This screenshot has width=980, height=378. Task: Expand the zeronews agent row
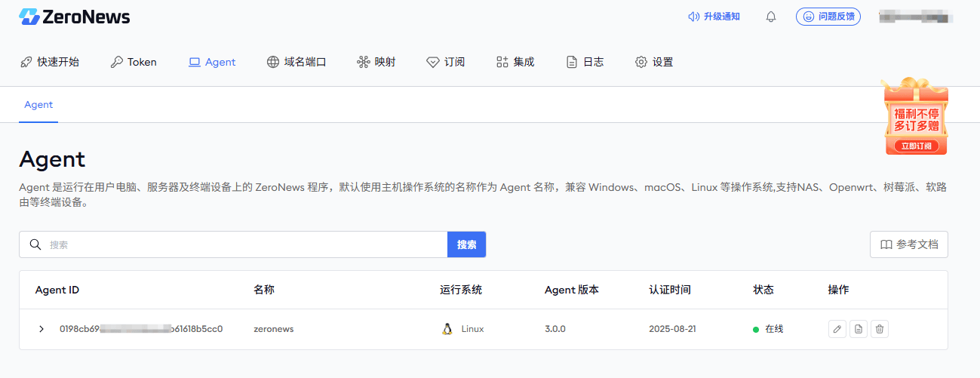click(x=41, y=329)
